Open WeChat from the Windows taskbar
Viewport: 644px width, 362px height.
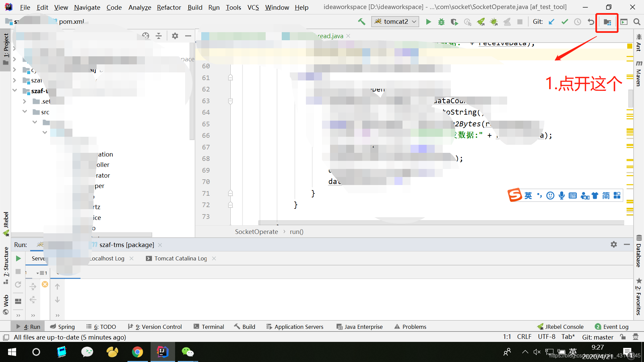coord(187,352)
